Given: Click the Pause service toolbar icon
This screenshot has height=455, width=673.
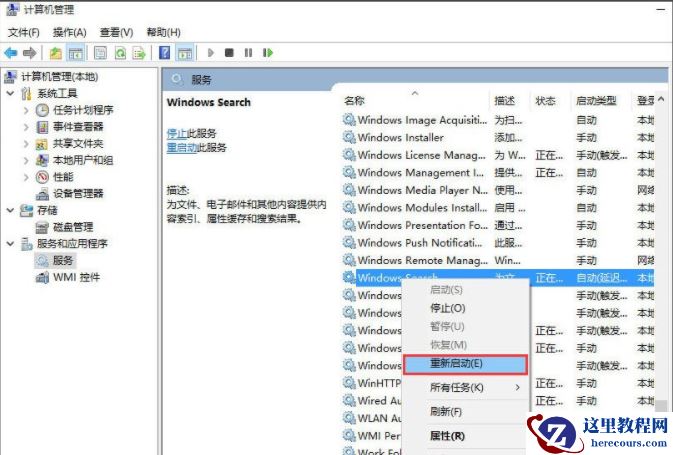Looking at the screenshot, I should point(248,53).
